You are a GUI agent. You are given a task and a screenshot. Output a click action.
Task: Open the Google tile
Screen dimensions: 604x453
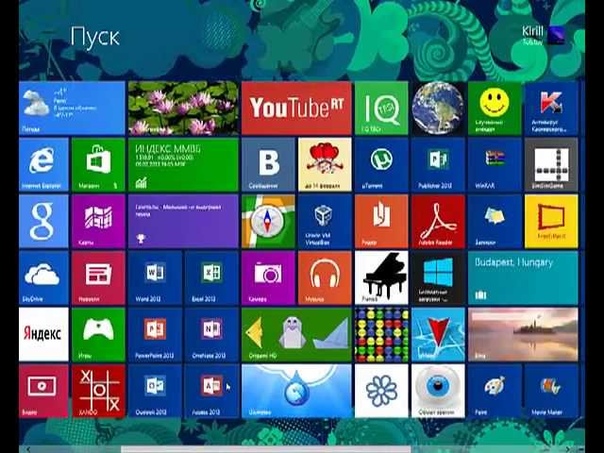pos(44,221)
